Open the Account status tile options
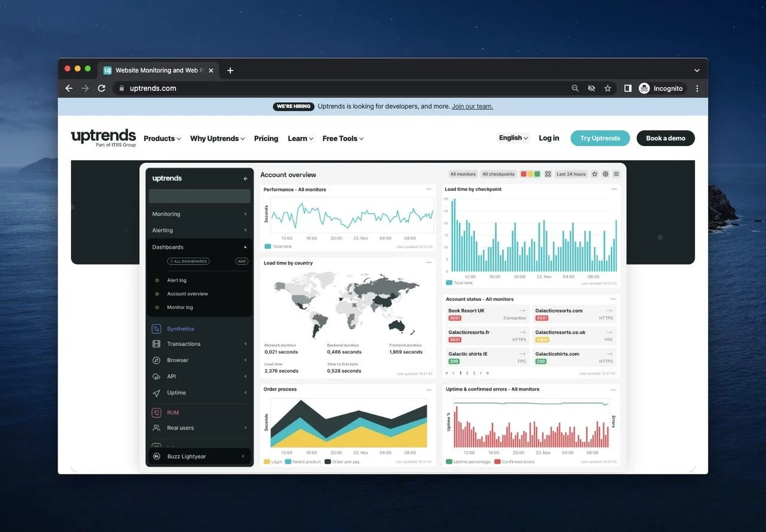This screenshot has height=532, width=766. point(613,299)
